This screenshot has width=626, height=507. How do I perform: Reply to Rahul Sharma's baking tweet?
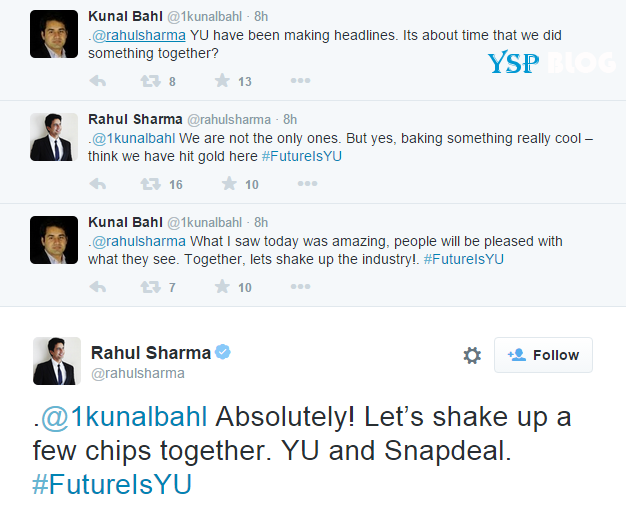pyautogui.click(x=98, y=184)
